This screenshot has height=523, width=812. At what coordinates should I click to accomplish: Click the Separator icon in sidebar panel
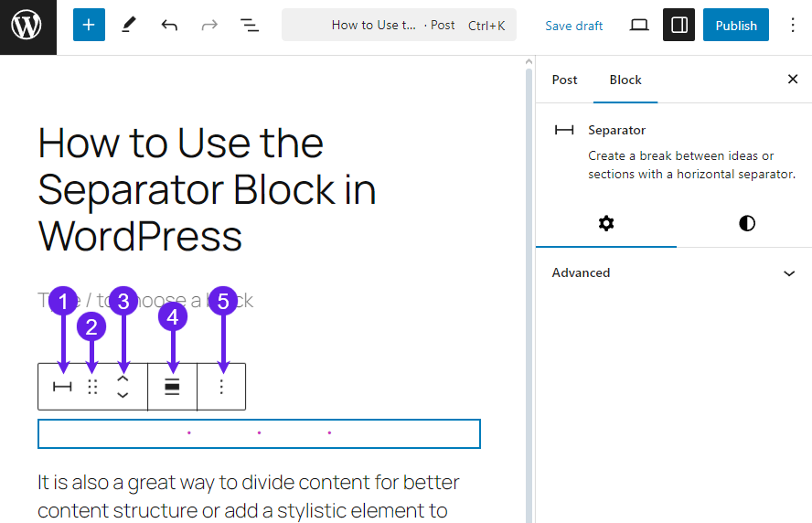[x=564, y=130]
